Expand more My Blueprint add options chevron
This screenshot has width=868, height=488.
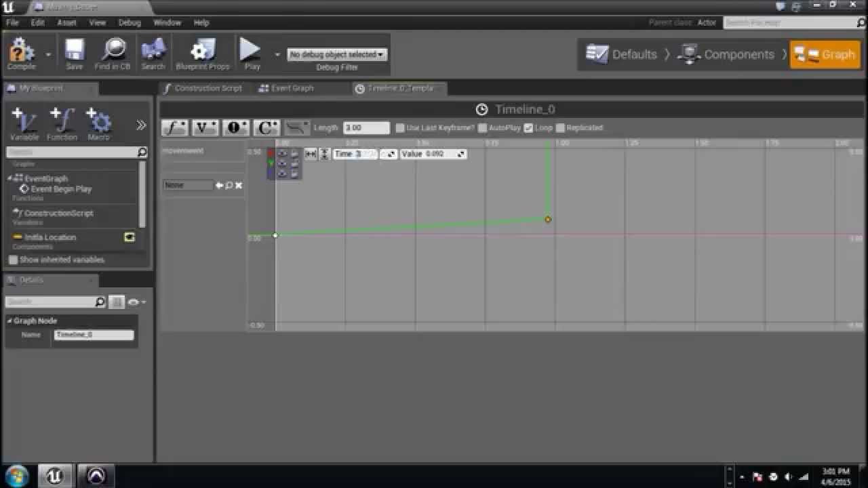tap(141, 125)
